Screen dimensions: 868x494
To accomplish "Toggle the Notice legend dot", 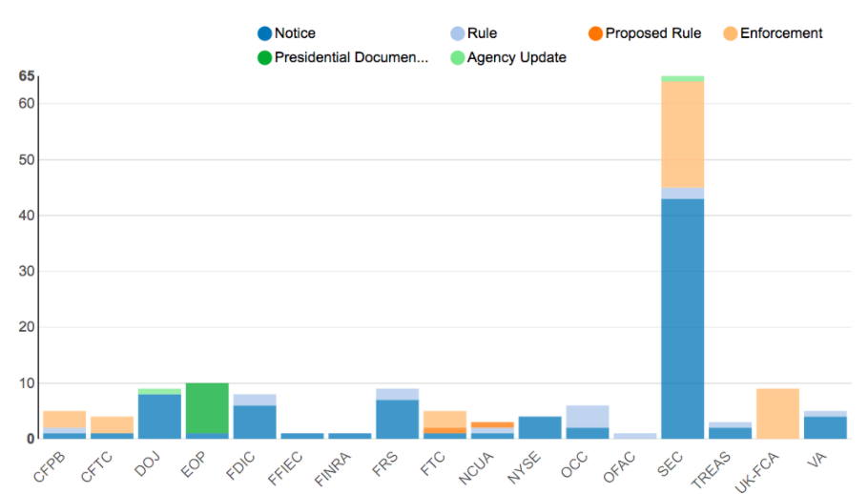I will click(264, 33).
